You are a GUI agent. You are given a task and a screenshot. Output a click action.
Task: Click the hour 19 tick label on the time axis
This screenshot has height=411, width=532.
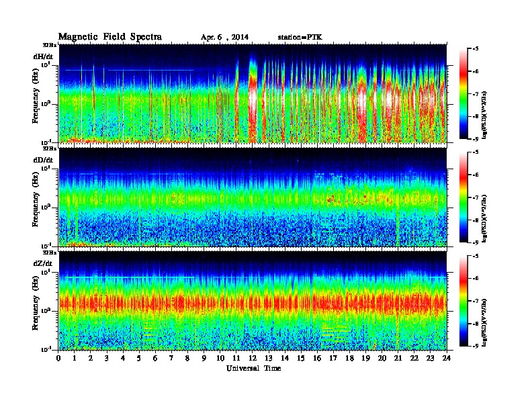pyautogui.click(x=365, y=359)
